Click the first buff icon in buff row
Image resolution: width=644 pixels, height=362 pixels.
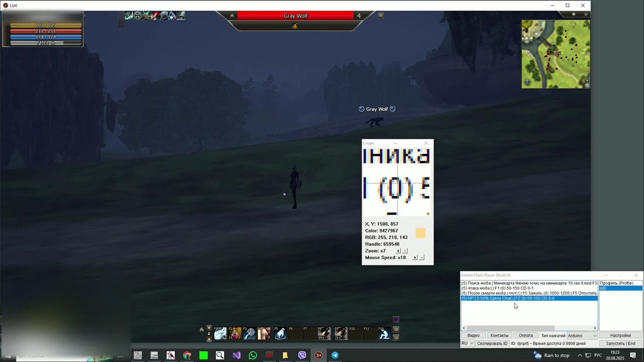click(x=129, y=16)
